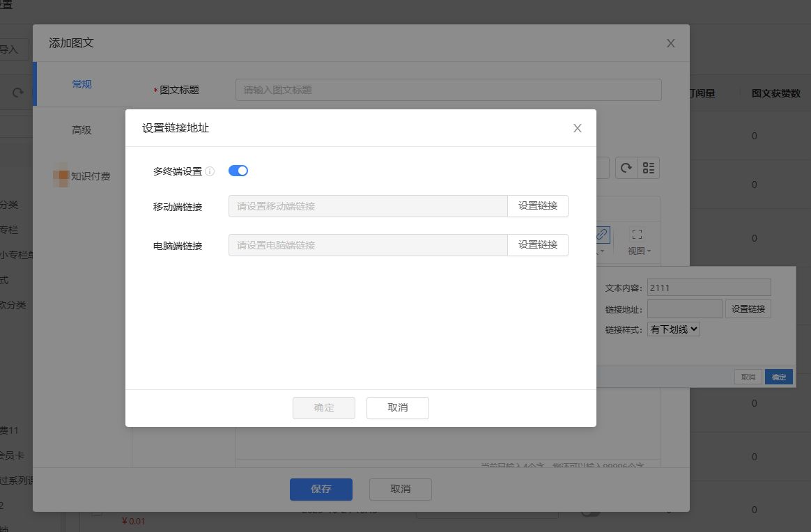Screen dimensions: 811x532
Task: Switch to the 知识付费 tab
Action: [x=90, y=176]
